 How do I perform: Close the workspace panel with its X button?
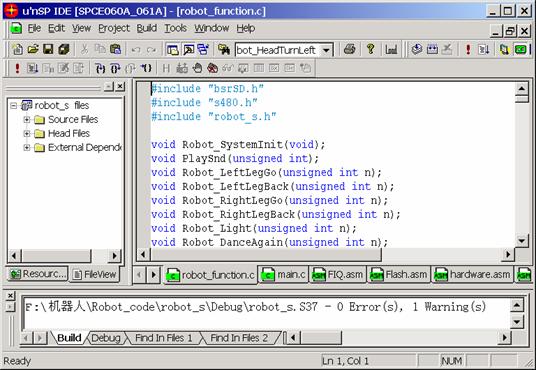120,87
